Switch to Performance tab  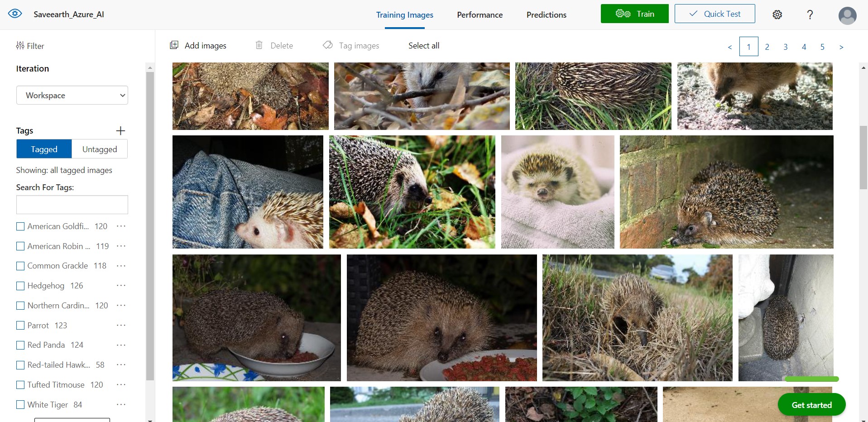480,14
